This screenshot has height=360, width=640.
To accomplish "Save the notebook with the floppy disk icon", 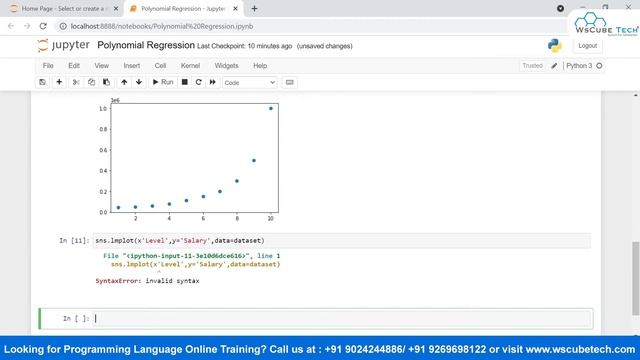I will pos(42,82).
